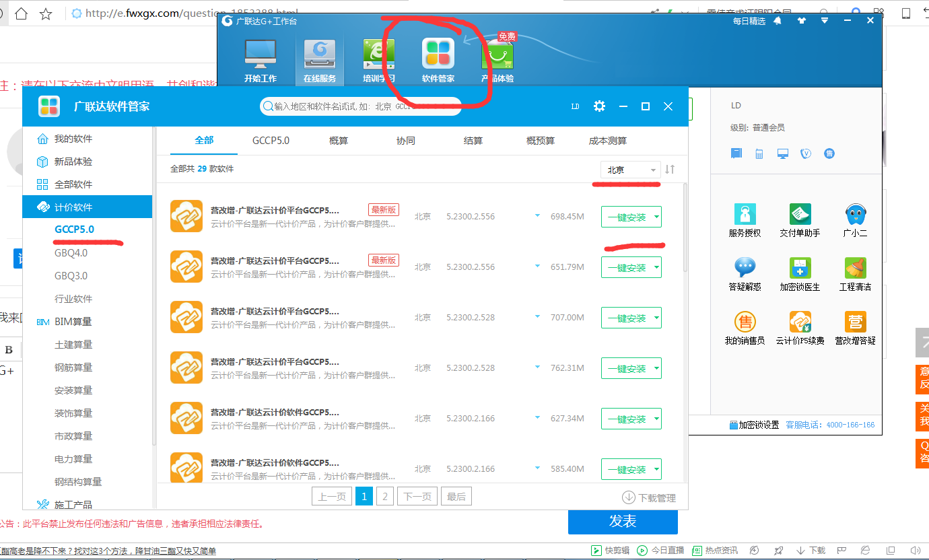Expand install options for the 698.45M package
The image size is (929, 560).
click(x=655, y=217)
